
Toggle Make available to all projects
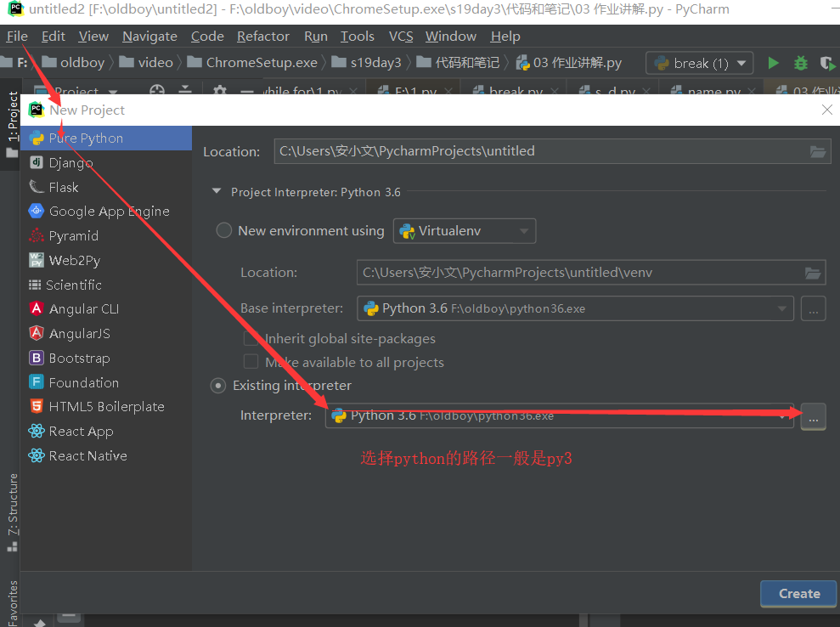point(251,362)
